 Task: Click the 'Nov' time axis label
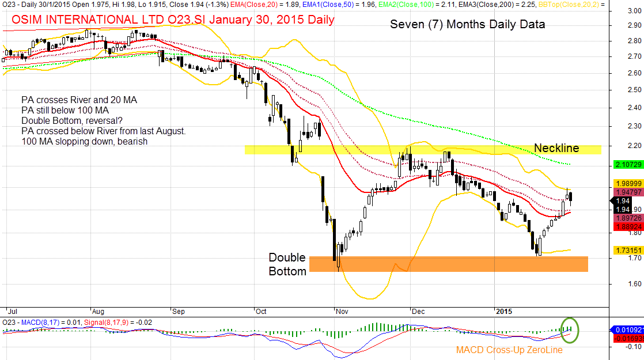click(x=342, y=311)
